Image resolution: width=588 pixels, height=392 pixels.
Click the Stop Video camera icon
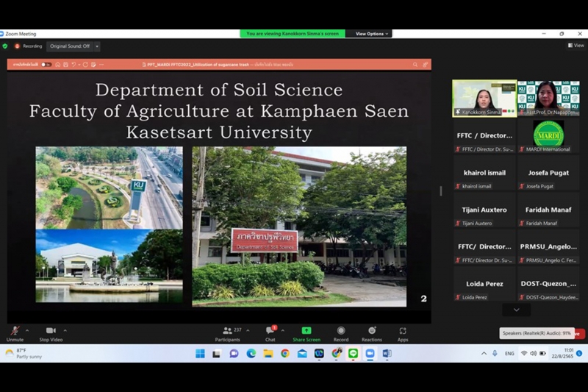tap(50, 331)
